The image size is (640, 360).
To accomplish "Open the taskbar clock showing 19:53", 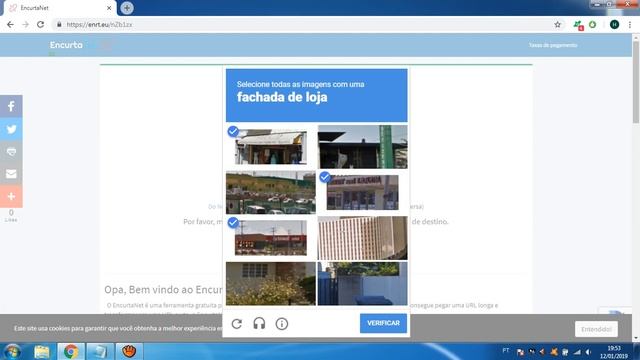I will point(614,352).
